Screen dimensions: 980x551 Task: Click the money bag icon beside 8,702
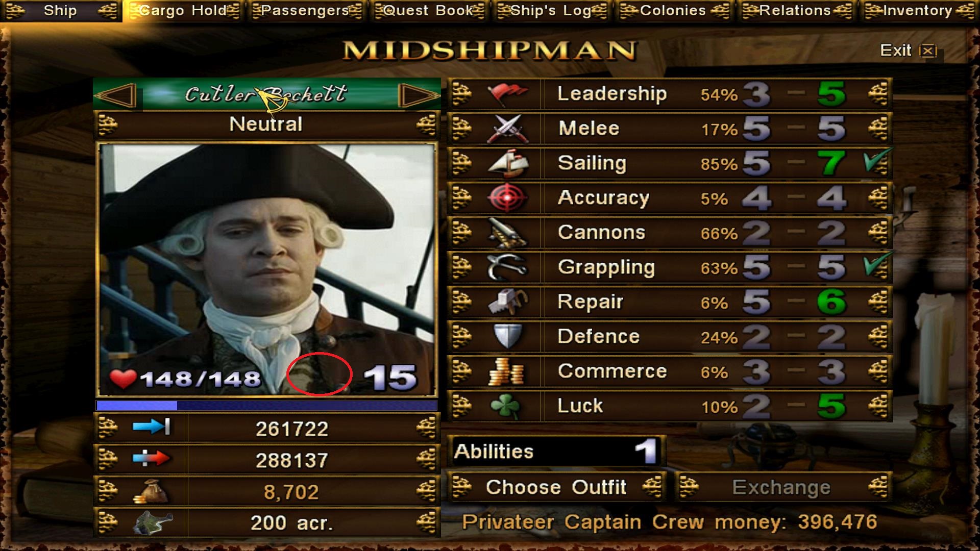(151, 492)
